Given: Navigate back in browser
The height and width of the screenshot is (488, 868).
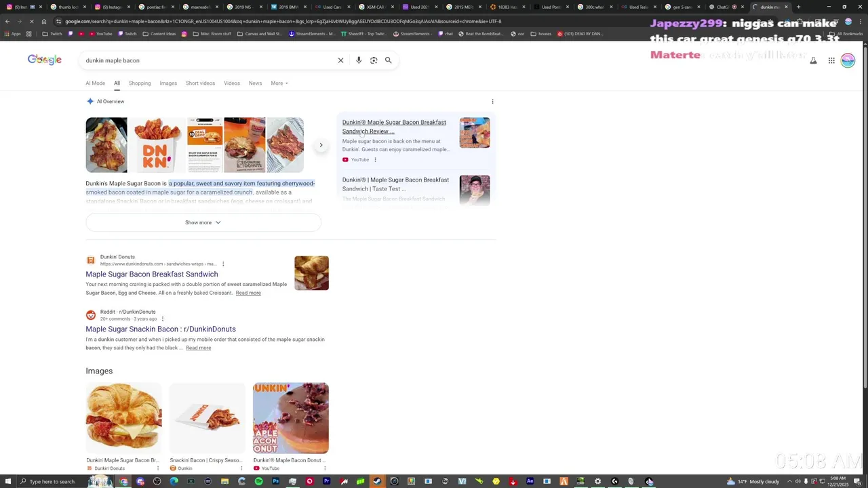Looking at the screenshot, I should tap(7, 21).
